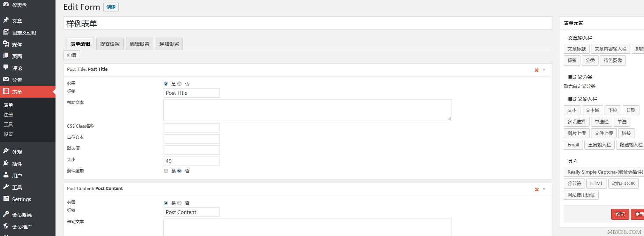Switch to the 提交设置 tab
This screenshot has width=644, height=236.
click(x=110, y=44)
